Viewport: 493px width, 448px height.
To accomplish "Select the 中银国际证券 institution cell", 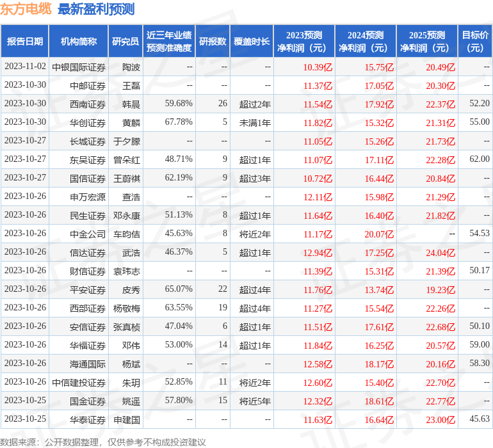I will click(79, 67).
